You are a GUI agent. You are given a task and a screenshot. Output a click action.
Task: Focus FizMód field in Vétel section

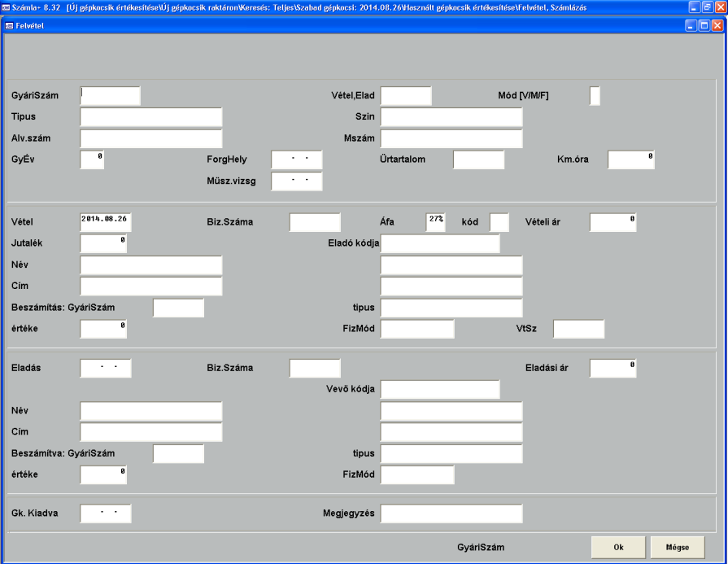coord(417,329)
